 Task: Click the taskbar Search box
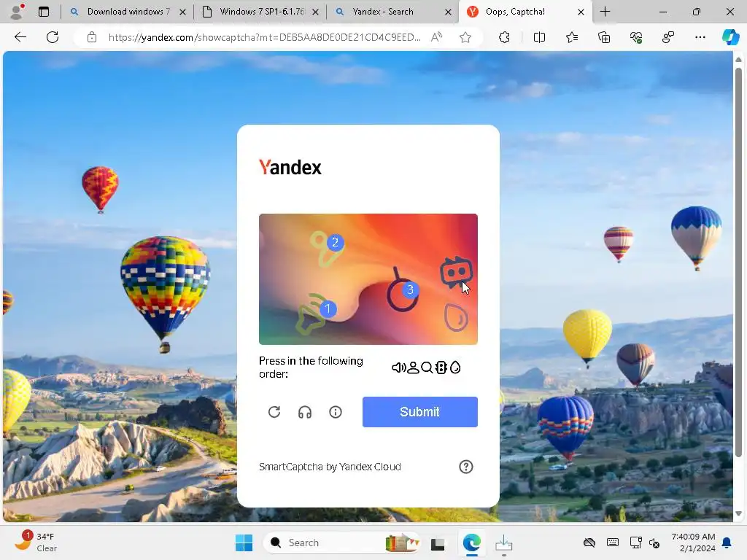coord(342,542)
